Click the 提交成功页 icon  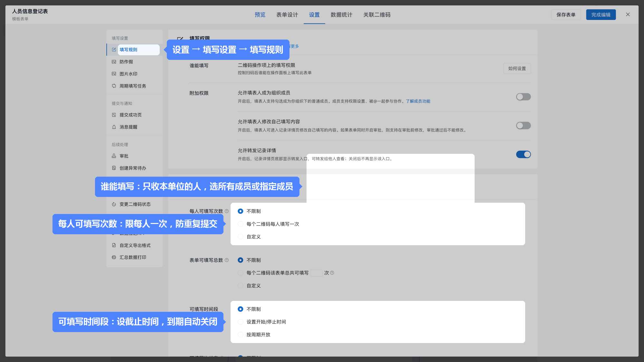(x=114, y=115)
